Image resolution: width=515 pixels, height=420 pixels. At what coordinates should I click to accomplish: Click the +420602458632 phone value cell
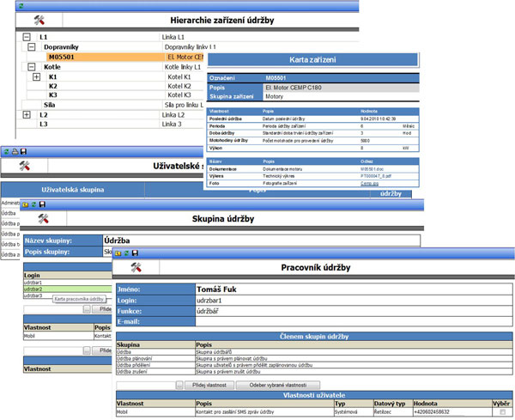pyautogui.click(x=452, y=411)
